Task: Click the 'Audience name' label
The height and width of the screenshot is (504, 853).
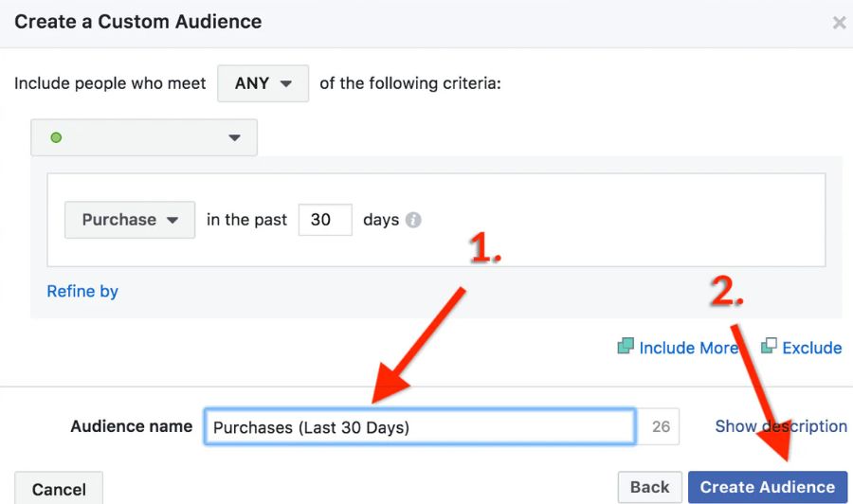Action: [x=131, y=426]
